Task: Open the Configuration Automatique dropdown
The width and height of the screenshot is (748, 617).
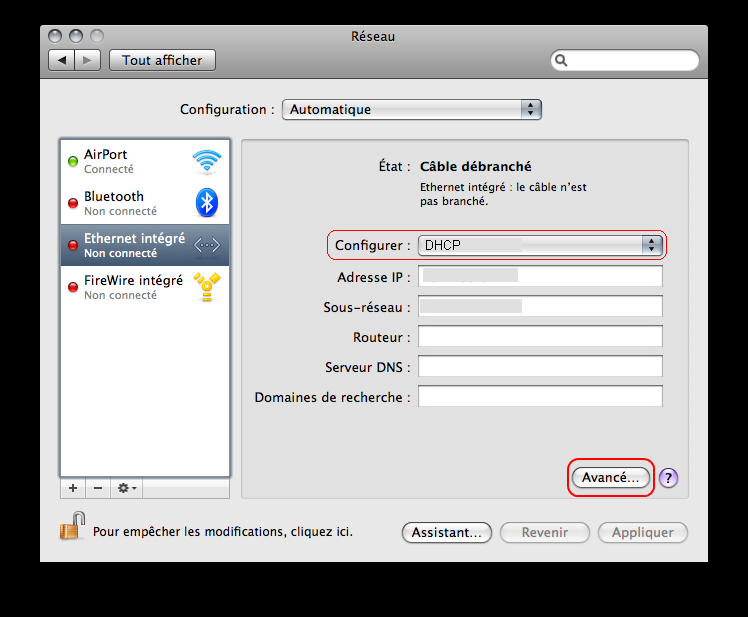Action: point(412,109)
